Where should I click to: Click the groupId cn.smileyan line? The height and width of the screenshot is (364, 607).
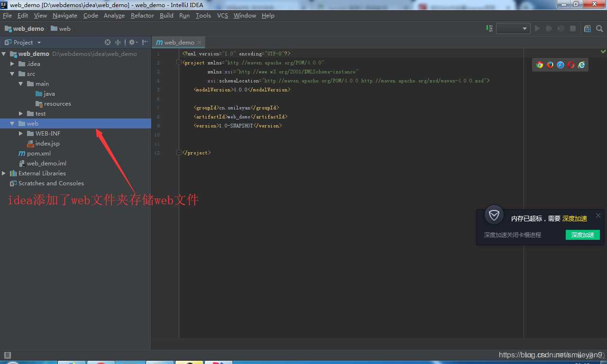click(236, 108)
